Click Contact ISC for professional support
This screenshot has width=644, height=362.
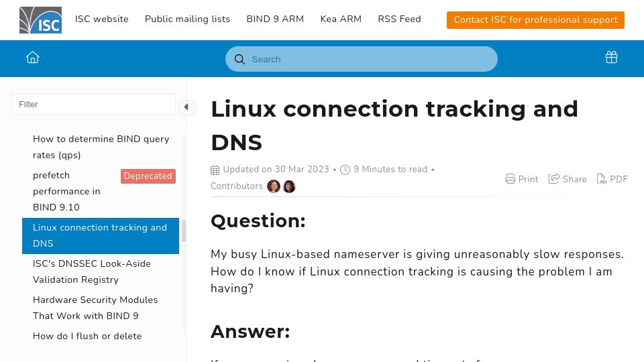coord(535,19)
